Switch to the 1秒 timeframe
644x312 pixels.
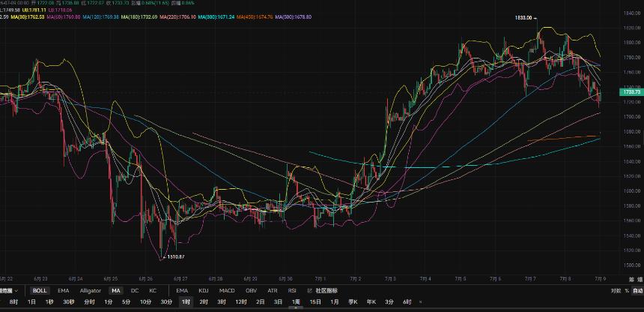[49, 302]
